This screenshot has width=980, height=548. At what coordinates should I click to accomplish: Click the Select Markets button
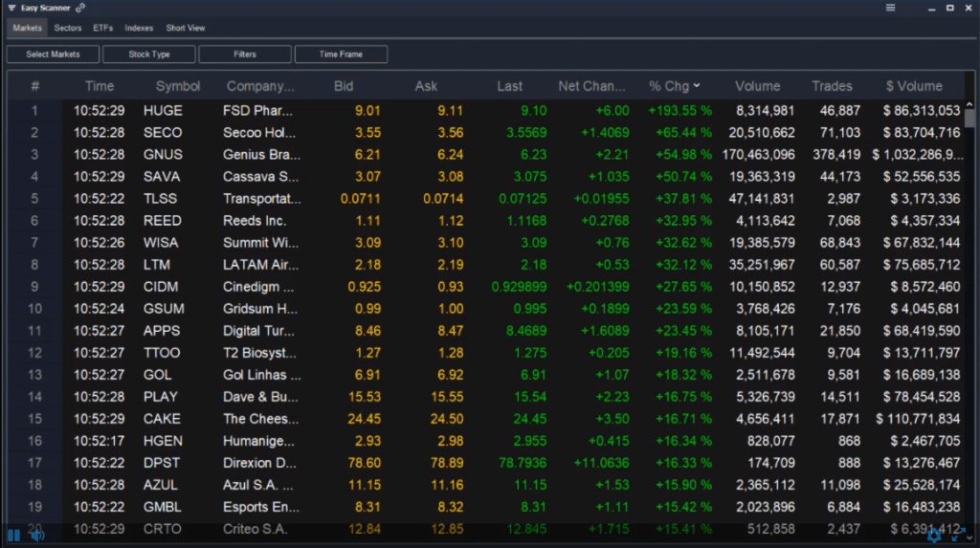[54, 55]
